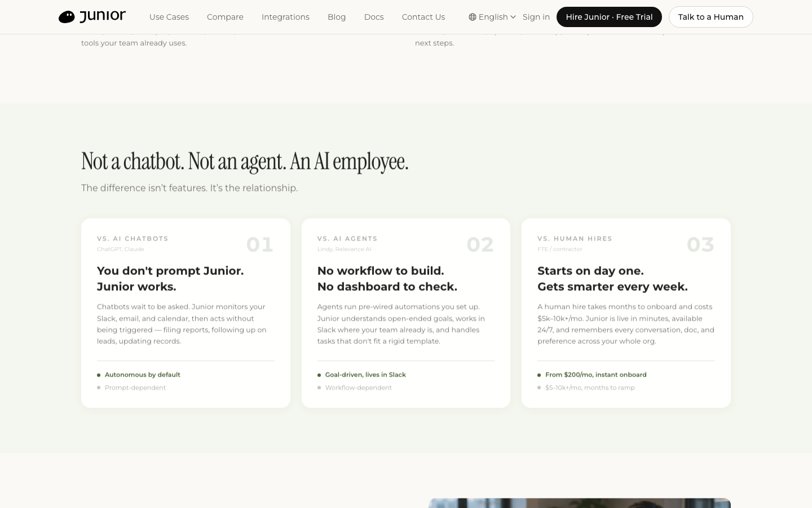
Task: Expand the English language chevron
Action: click(513, 17)
